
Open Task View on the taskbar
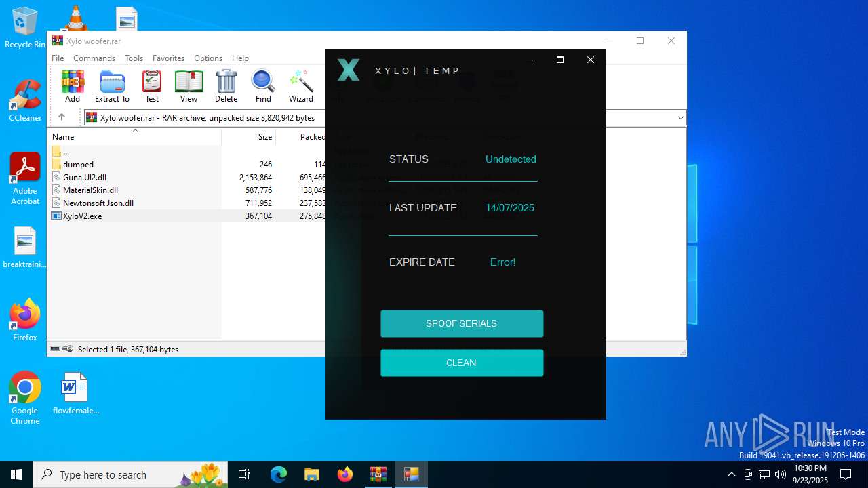click(244, 474)
